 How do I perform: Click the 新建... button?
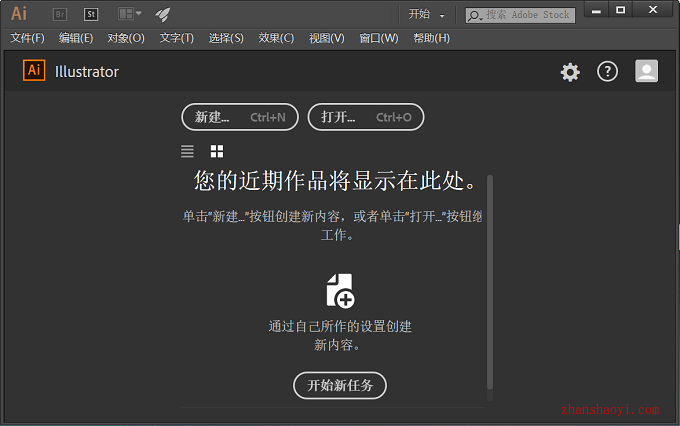pos(240,117)
